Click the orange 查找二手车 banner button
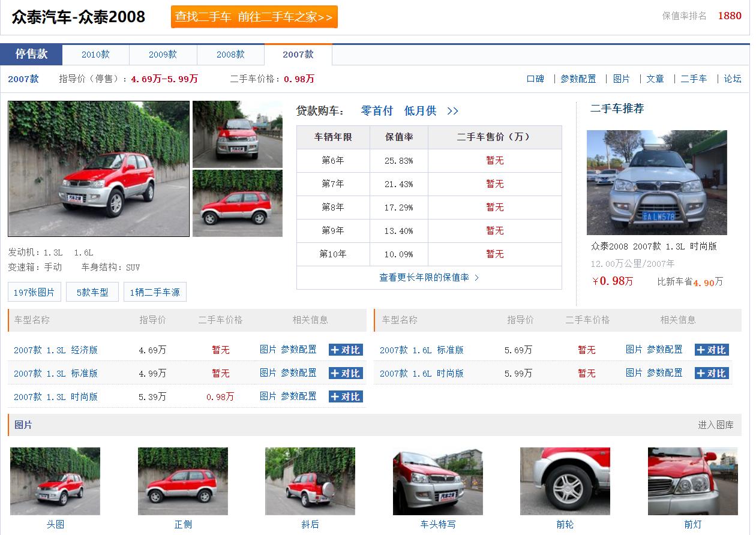The width and height of the screenshot is (756, 535). pyautogui.click(x=254, y=17)
